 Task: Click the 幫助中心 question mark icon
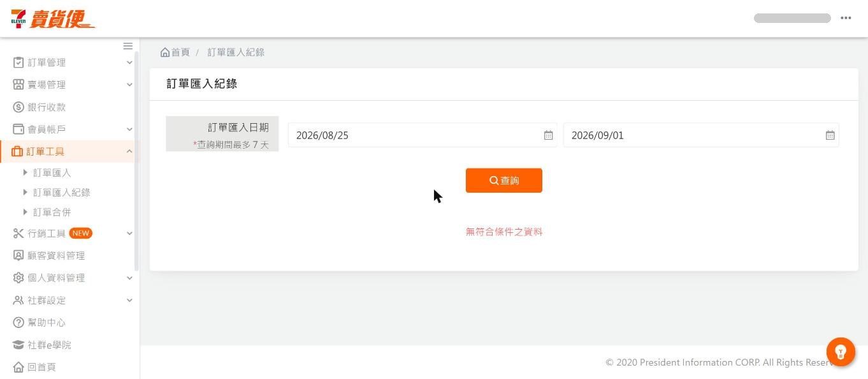pyautogui.click(x=18, y=322)
